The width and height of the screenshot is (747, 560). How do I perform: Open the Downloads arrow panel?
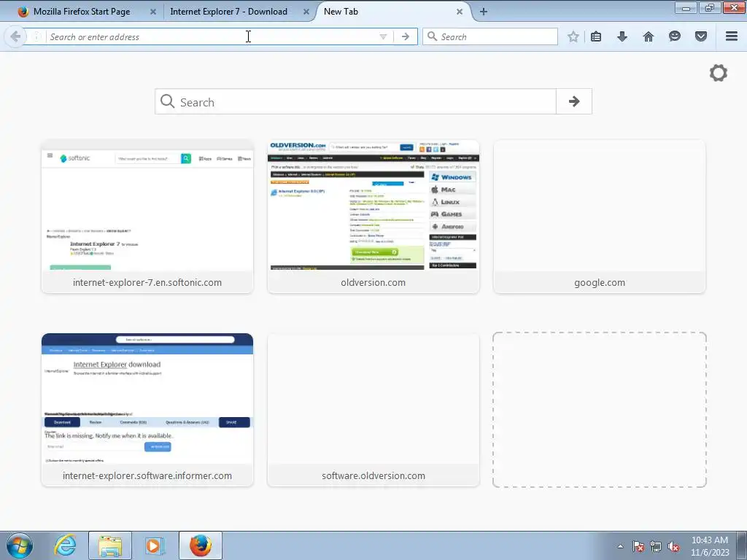(x=622, y=36)
